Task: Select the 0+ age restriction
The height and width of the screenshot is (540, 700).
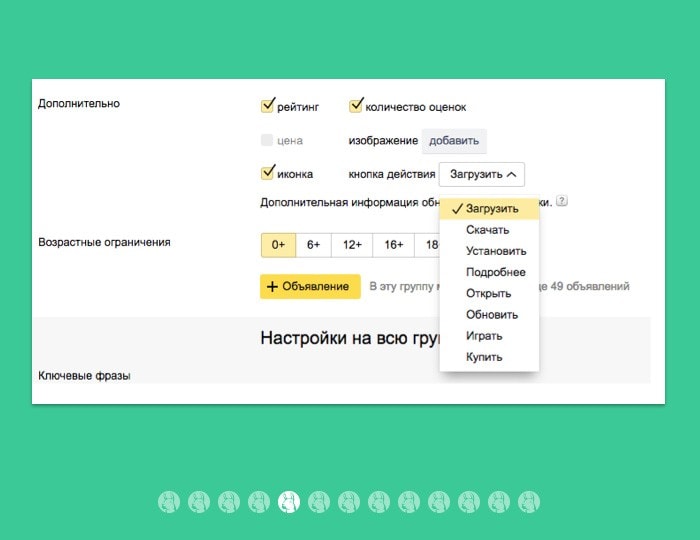Action: click(x=278, y=245)
